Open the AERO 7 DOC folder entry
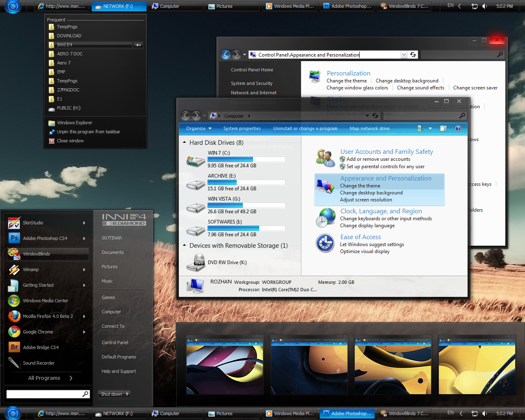 pos(70,54)
